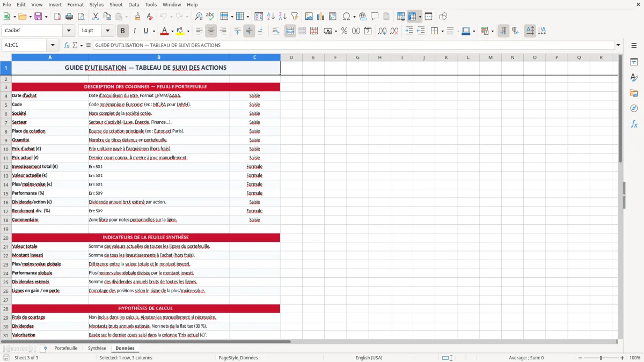This screenshot has height=362, width=644.
Task: Toggle Center Horizontally alignment
Action: click(211, 31)
